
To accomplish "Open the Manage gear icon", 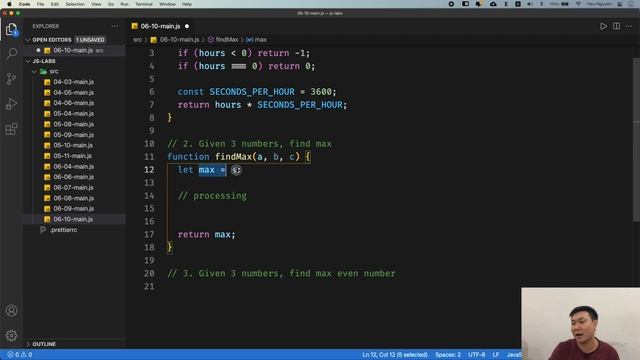I will click(x=11, y=336).
